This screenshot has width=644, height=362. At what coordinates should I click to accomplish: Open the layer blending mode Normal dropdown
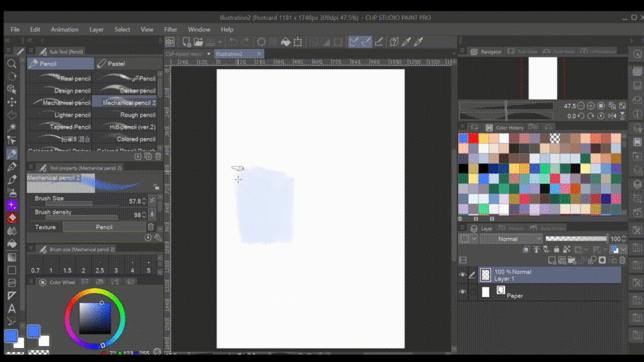coord(511,239)
